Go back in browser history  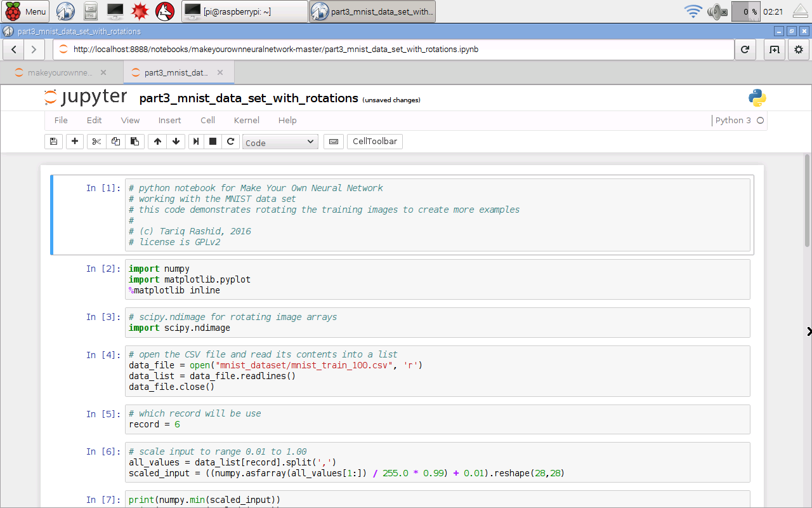(14, 49)
